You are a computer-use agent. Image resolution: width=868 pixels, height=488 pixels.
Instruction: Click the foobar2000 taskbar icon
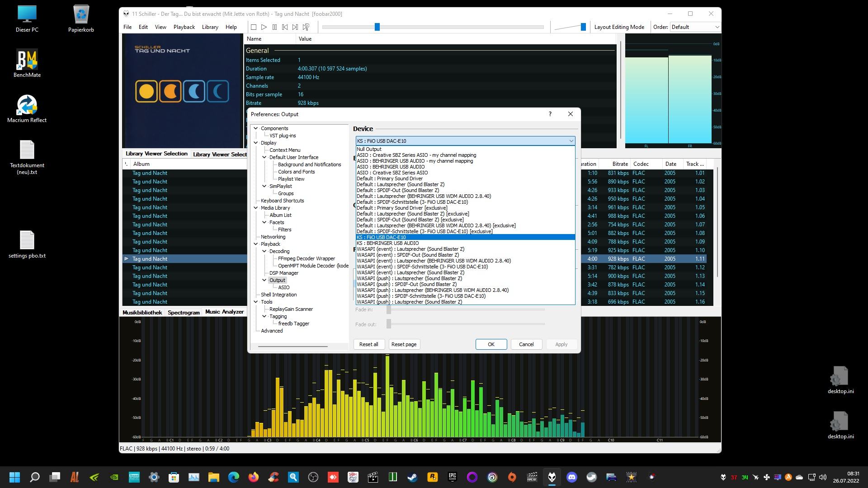552,477
